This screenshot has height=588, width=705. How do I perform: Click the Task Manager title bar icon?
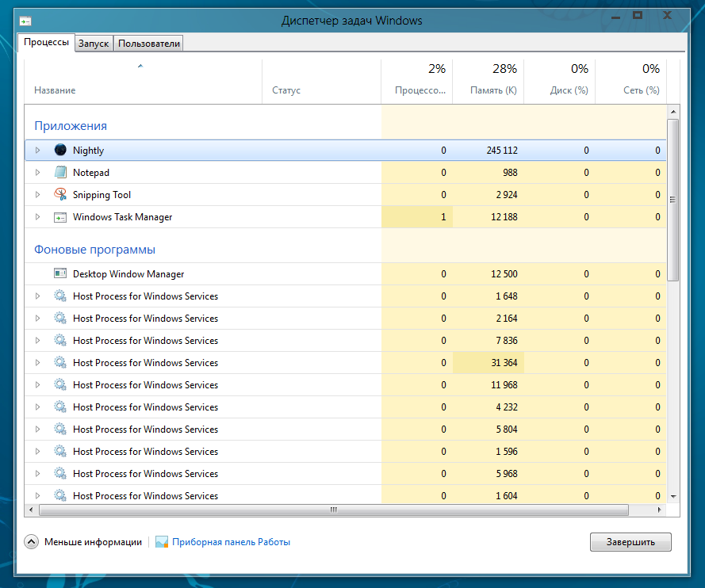pyautogui.click(x=25, y=21)
